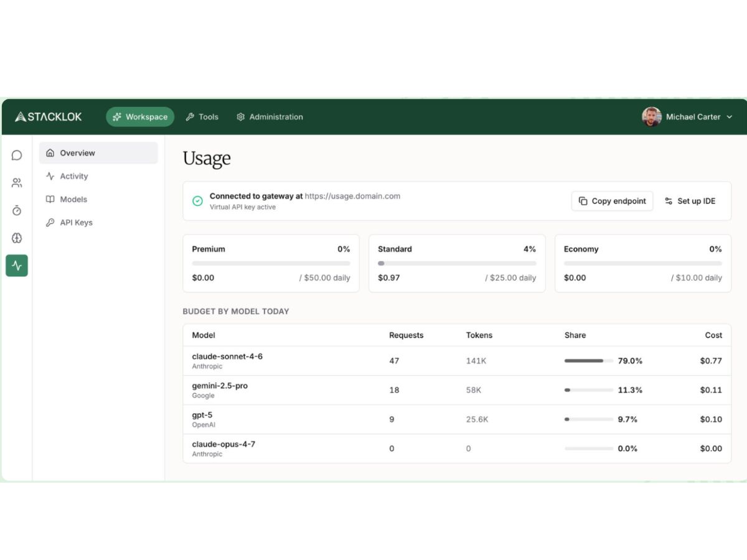Click the 25.6K tokens value
The height and width of the screenshot is (560, 747).
point(477,419)
